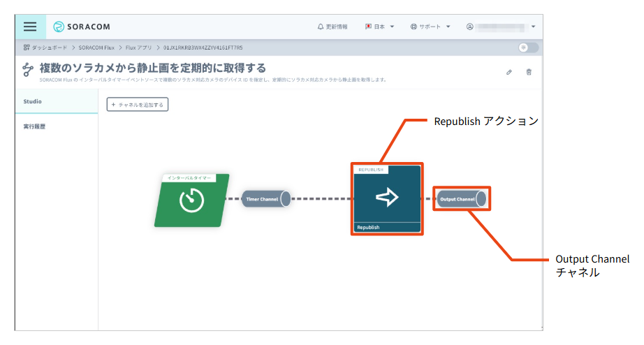Click the app description text under title

pos(213,80)
